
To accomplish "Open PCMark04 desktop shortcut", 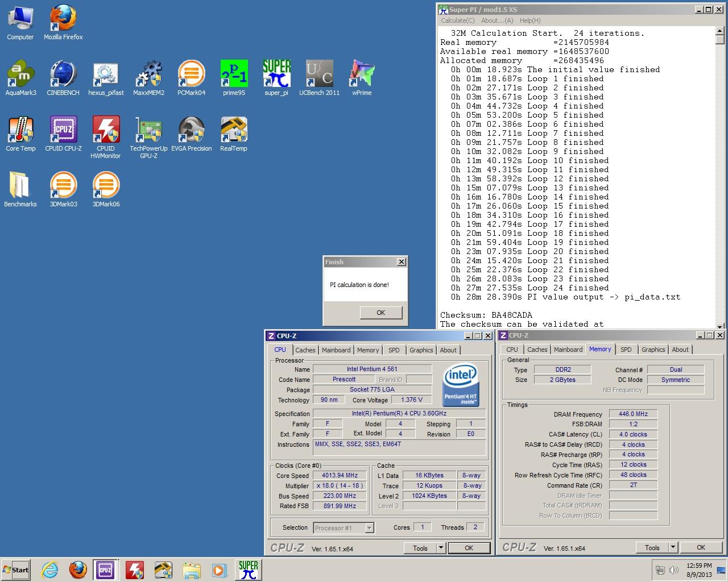I will [x=191, y=78].
